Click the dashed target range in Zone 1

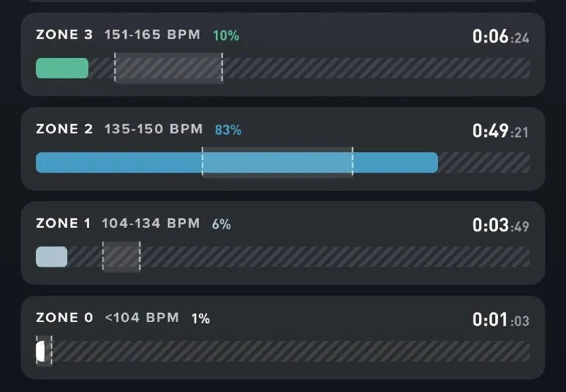pyautogui.click(x=121, y=256)
